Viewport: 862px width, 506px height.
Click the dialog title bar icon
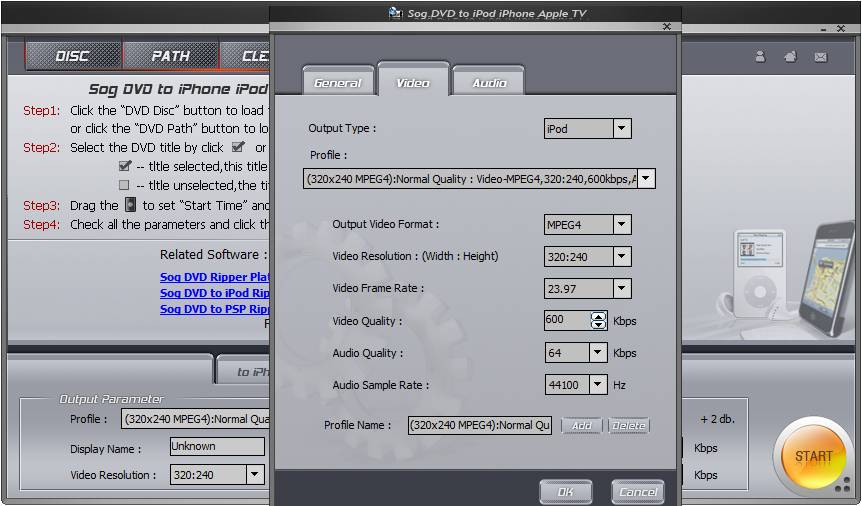[395, 13]
